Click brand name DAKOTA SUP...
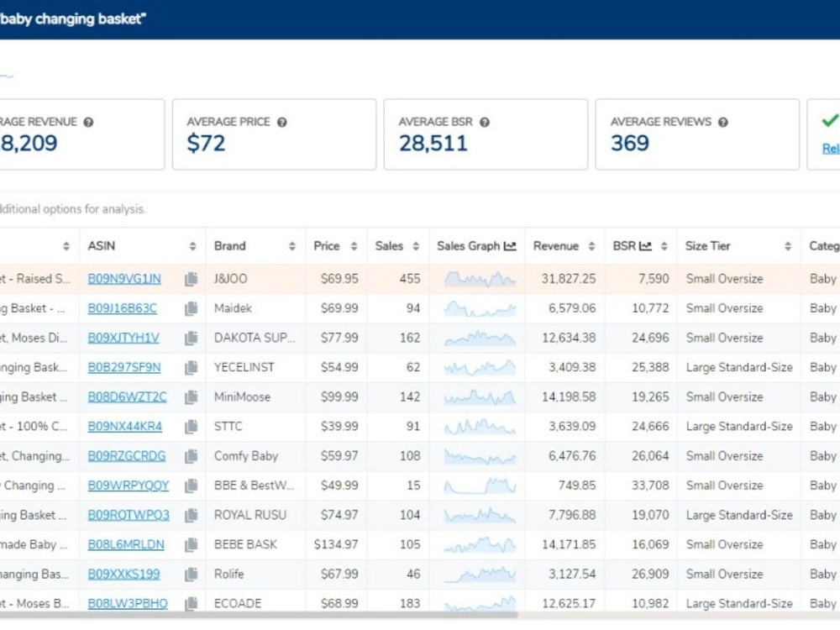Screen dimensions: 840x630 coord(255,338)
